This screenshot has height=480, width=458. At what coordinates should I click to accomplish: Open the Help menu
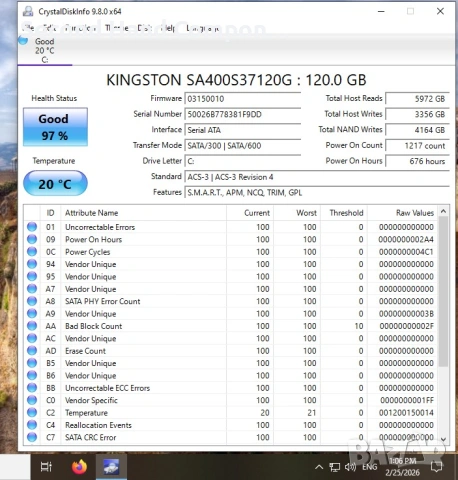point(168,28)
